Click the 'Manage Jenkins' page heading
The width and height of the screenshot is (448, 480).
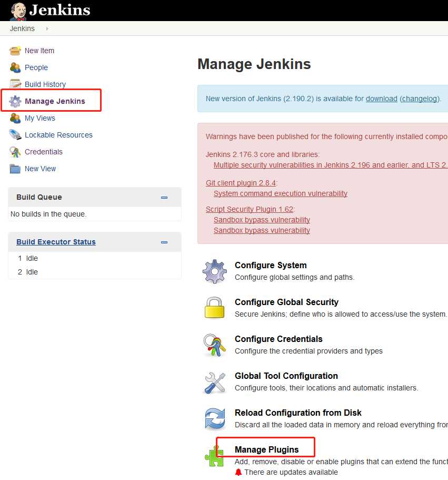[254, 64]
